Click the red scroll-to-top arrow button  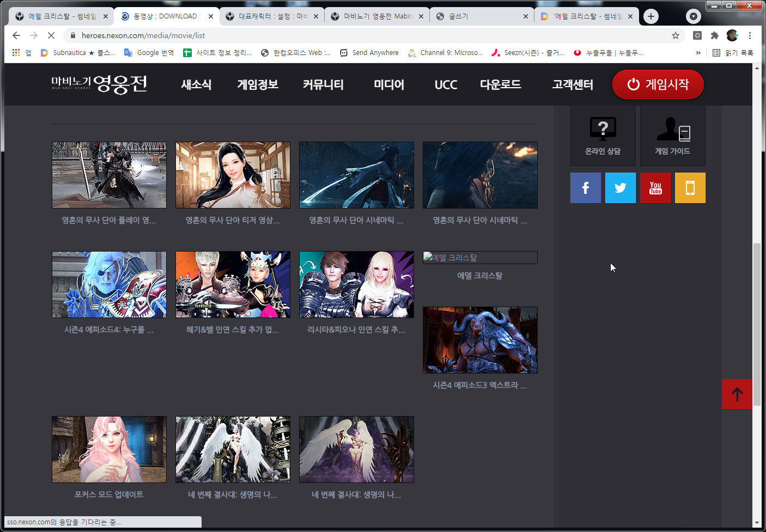click(737, 394)
